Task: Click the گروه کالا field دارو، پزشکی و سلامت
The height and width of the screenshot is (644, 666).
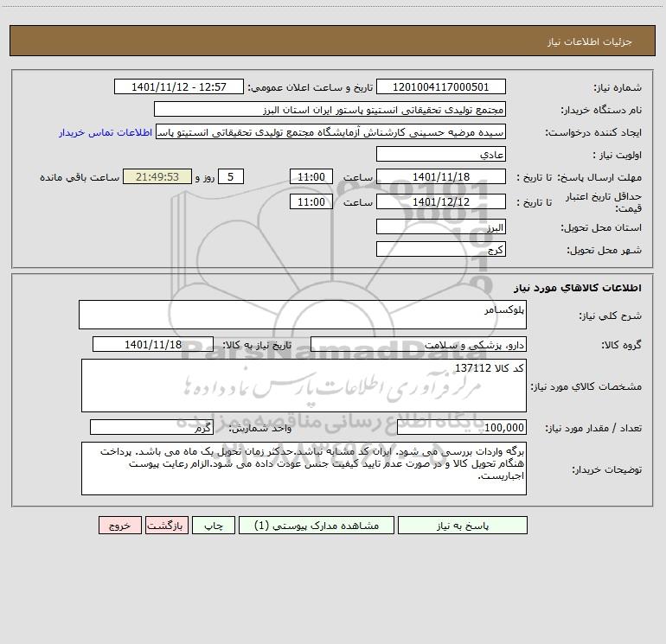Action: coord(419,344)
